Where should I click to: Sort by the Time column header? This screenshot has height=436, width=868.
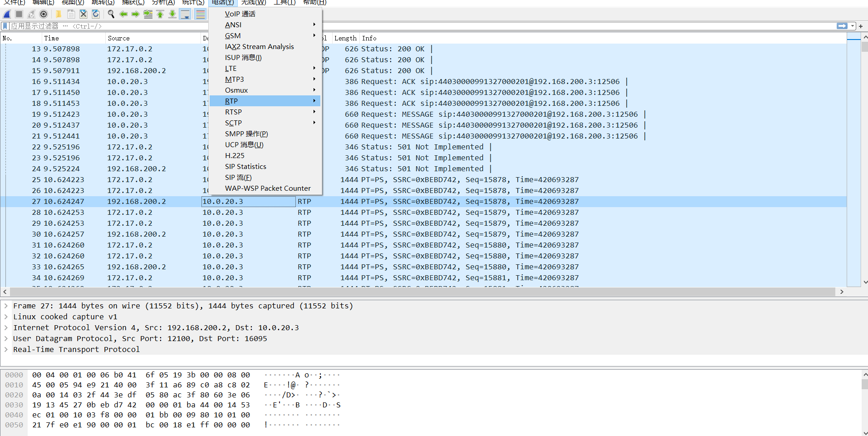coord(74,39)
